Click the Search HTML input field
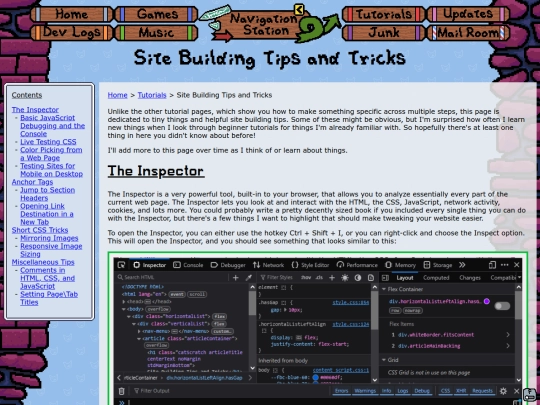540x405 pixels. (x=172, y=278)
